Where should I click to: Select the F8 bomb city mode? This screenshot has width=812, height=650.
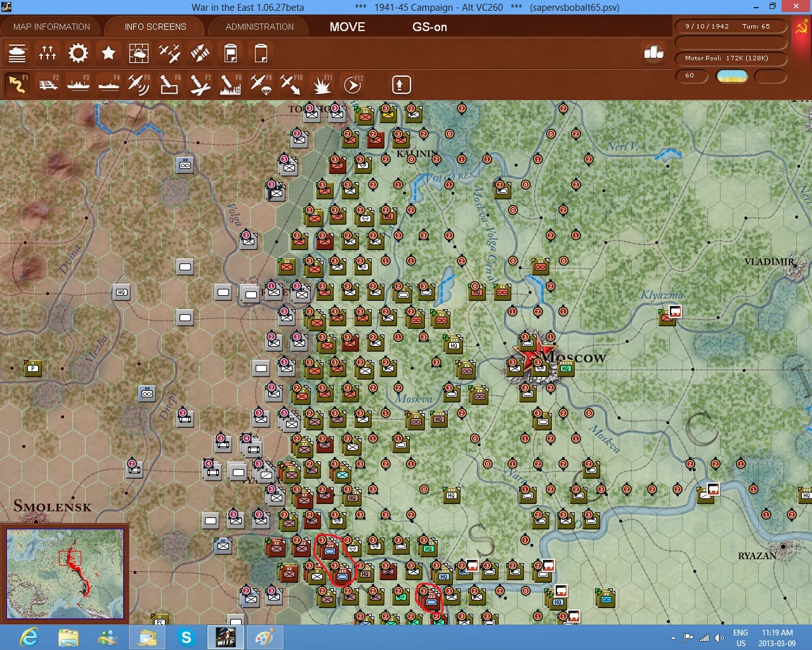pos(230,84)
